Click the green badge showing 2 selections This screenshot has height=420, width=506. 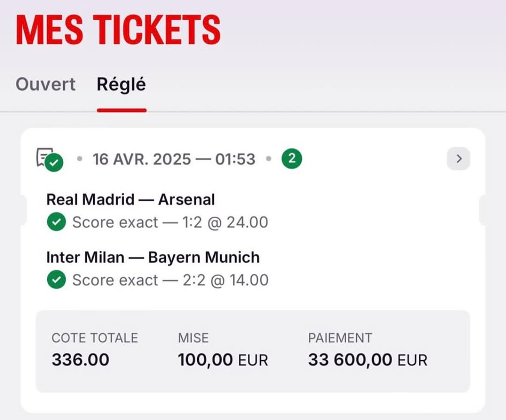pos(292,159)
